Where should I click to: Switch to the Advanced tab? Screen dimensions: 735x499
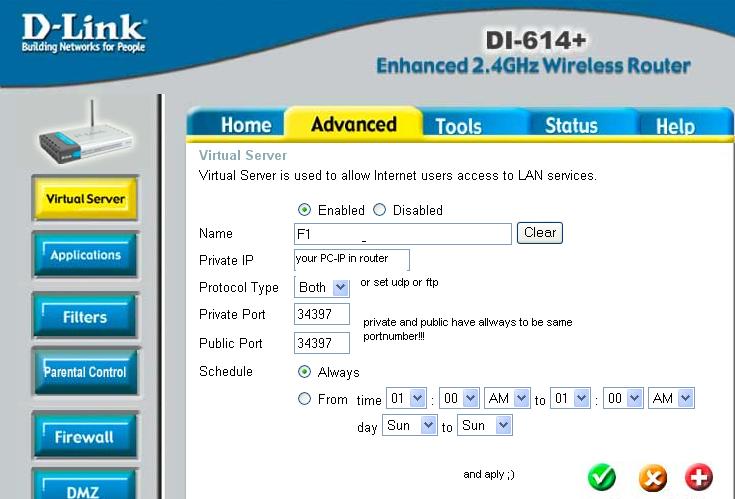tap(354, 124)
